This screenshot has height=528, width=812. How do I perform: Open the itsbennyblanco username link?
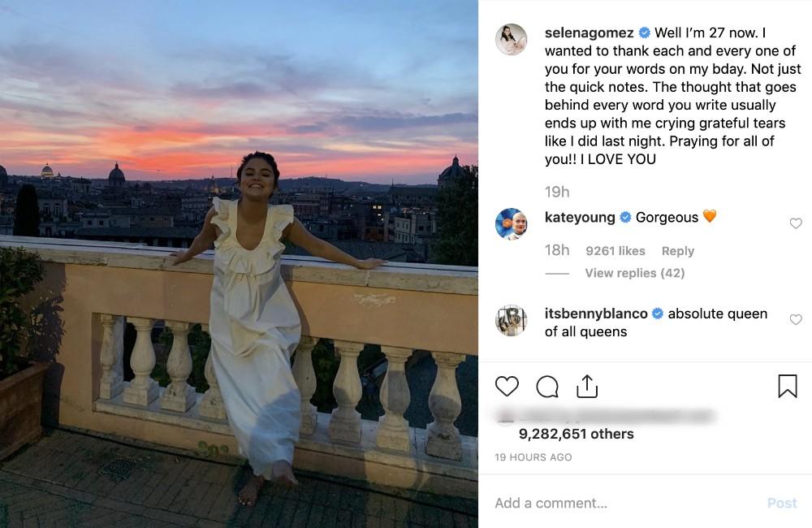tap(597, 314)
